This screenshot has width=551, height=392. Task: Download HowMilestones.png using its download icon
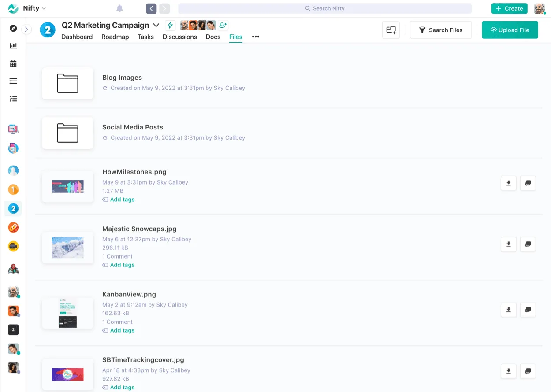(x=508, y=183)
